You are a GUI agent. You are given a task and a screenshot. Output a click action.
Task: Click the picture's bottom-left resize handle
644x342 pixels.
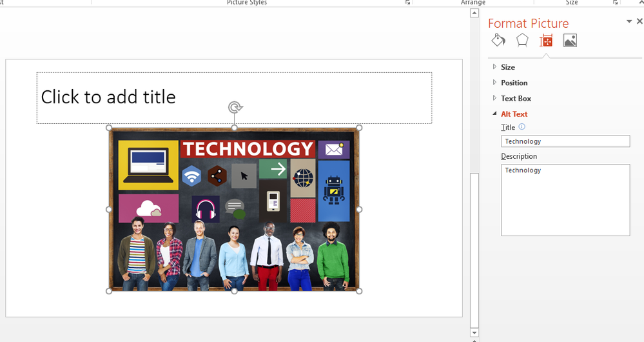click(x=109, y=291)
